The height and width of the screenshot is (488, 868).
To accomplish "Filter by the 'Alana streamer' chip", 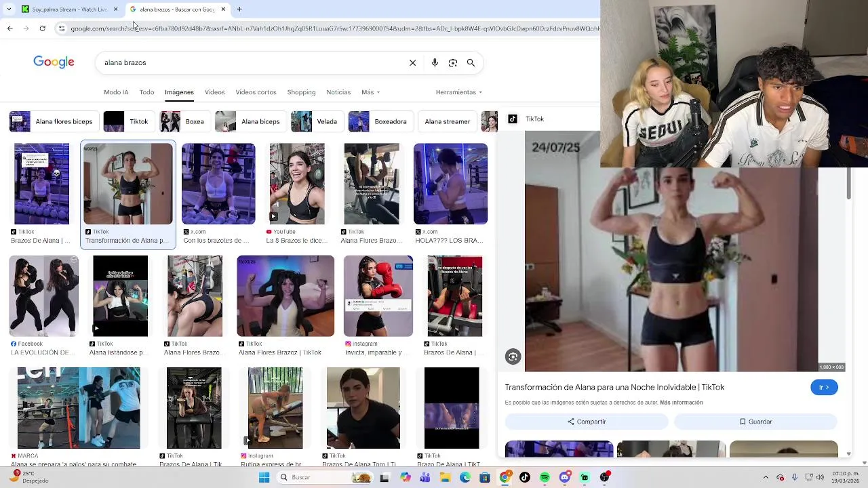I will (x=447, y=122).
